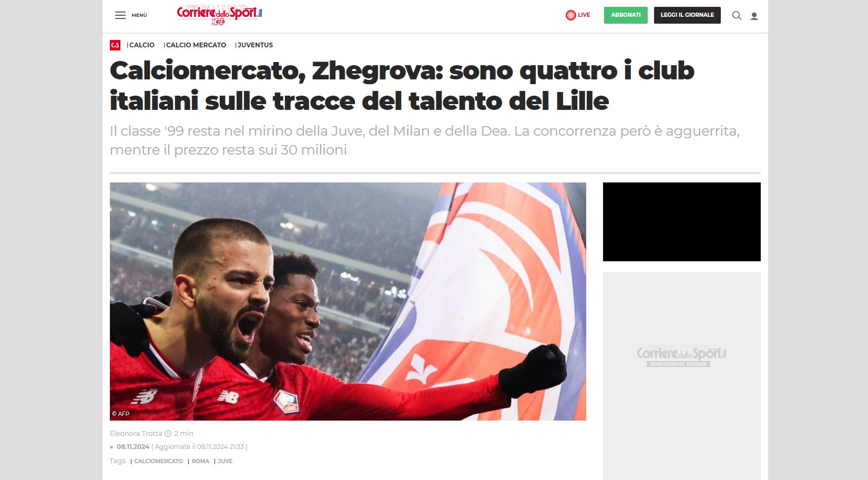Open the JUVENTUS breadcrumb section
The height and width of the screenshot is (480, 868).
pos(255,45)
